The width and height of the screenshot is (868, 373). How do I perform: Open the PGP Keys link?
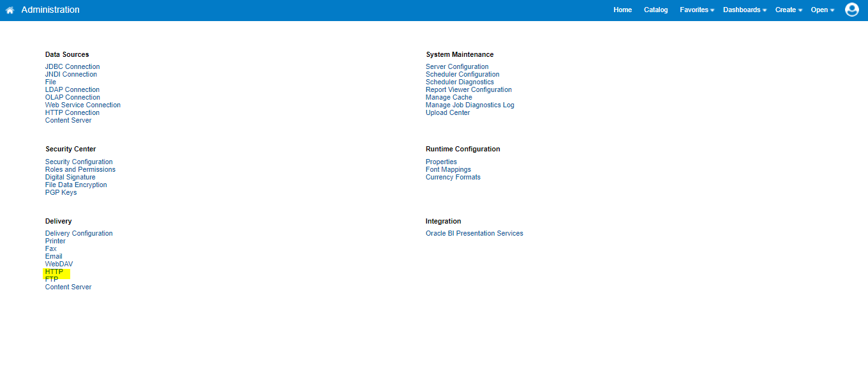61,192
